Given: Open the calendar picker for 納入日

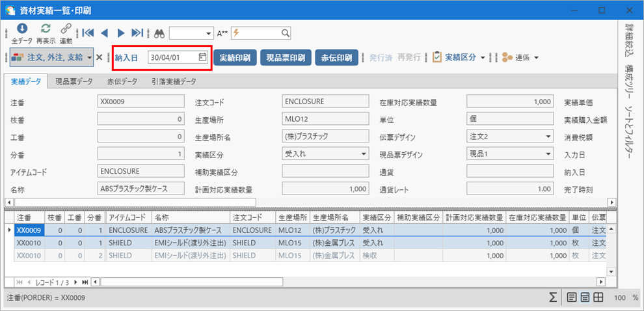Looking at the screenshot, I should 202,57.
